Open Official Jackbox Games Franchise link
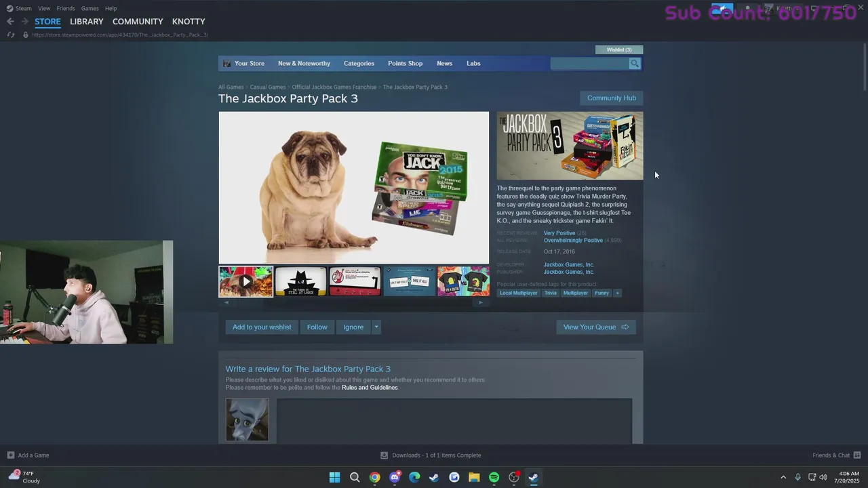 334,87
